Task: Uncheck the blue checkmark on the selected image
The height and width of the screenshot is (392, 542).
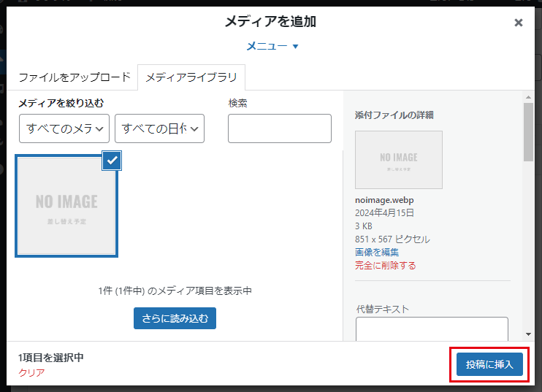Action: (x=112, y=161)
